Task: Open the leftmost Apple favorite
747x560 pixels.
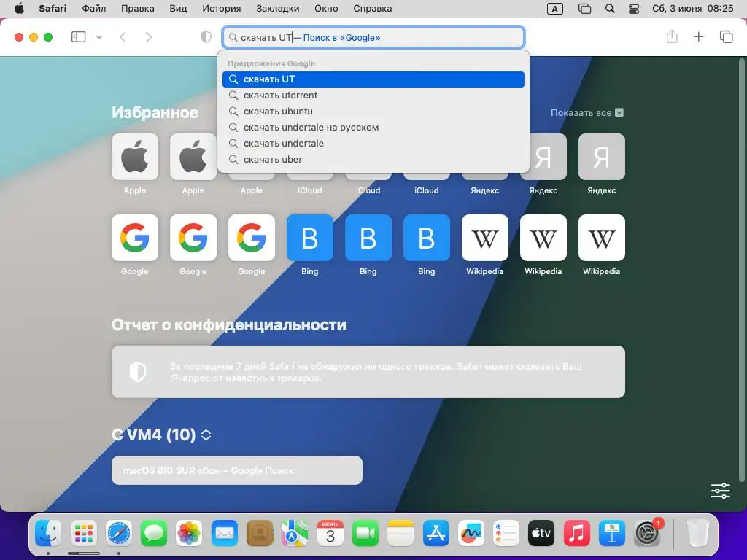Action: (x=135, y=157)
